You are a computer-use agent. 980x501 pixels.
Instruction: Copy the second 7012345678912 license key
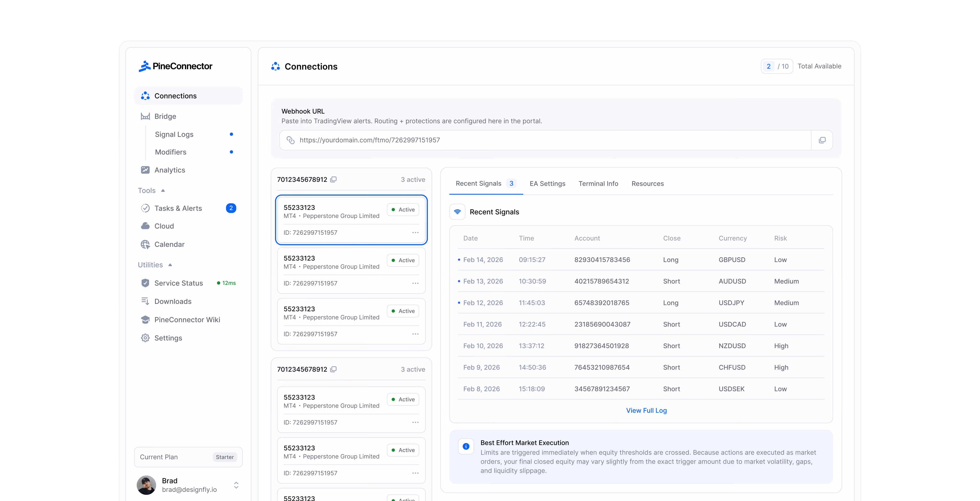[x=333, y=369]
